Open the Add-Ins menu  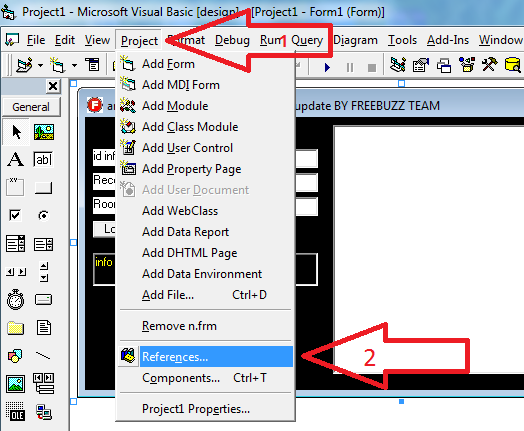pyautogui.click(x=448, y=40)
